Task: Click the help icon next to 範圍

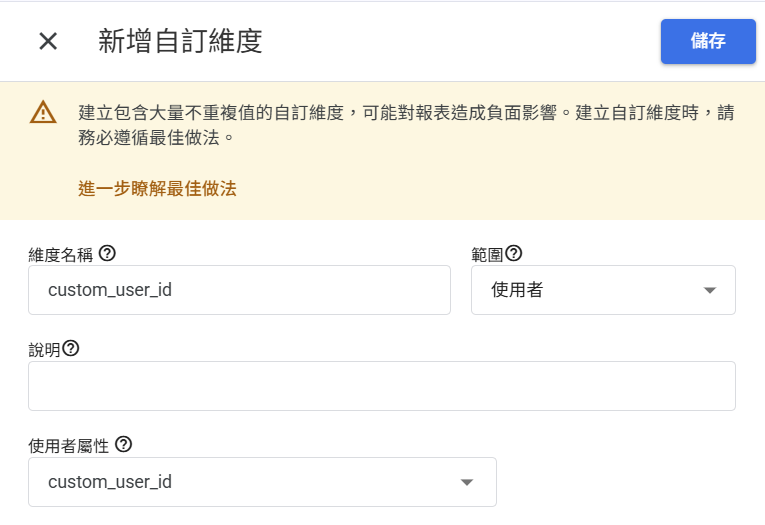Action: (514, 253)
